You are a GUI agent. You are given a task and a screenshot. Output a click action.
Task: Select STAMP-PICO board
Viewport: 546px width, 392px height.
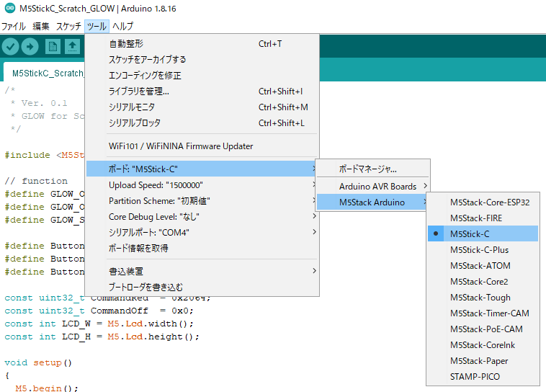coord(483,377)
